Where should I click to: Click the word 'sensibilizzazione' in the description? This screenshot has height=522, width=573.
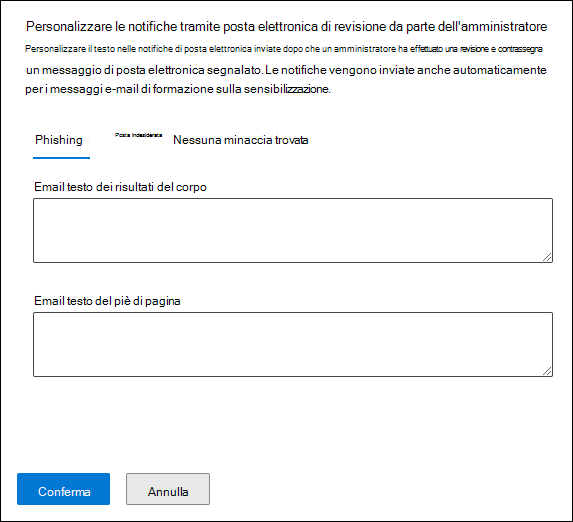287,89
